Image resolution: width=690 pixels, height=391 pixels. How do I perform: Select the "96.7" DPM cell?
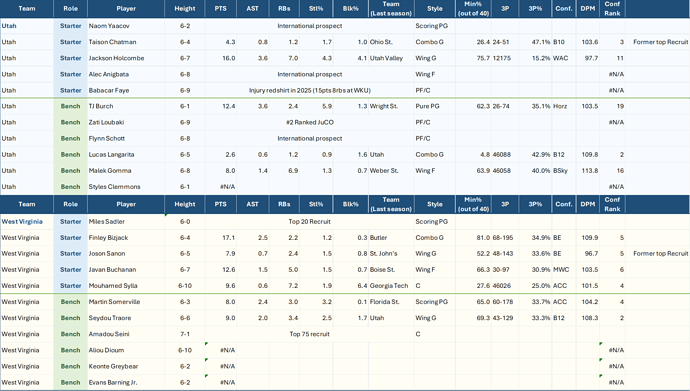tap(587, 254)
